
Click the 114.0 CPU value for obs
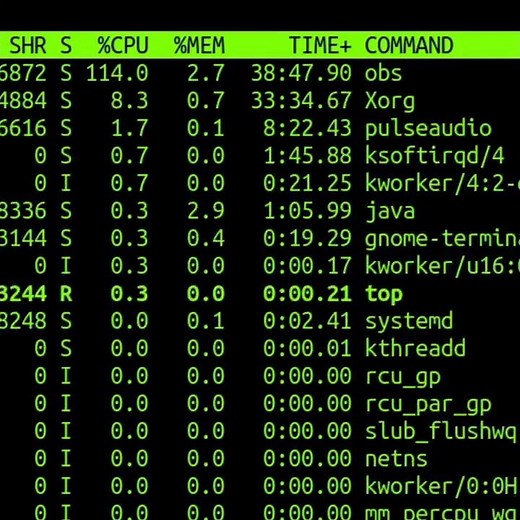(117, 73)
